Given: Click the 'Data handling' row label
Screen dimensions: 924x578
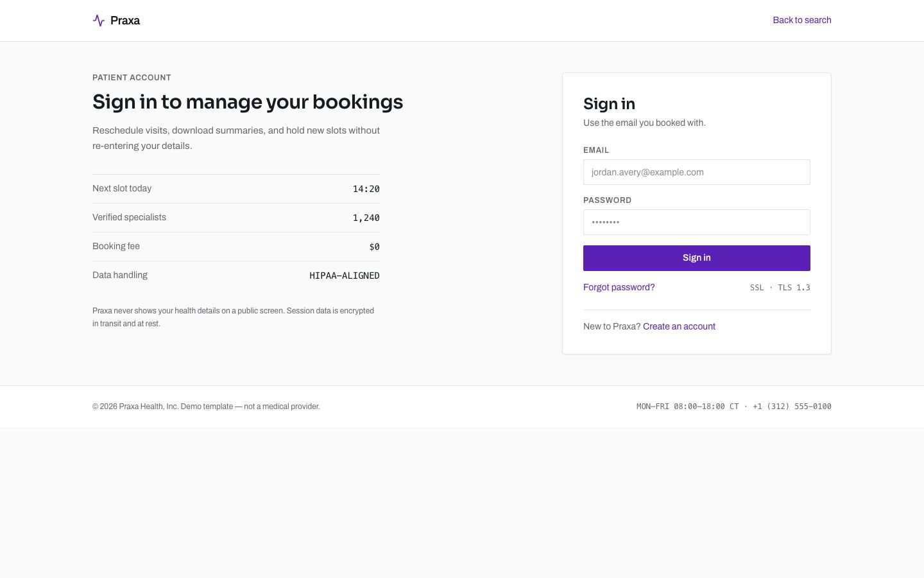Looking at the screenshot, I should pyautogui.click(x=120, y=275).
